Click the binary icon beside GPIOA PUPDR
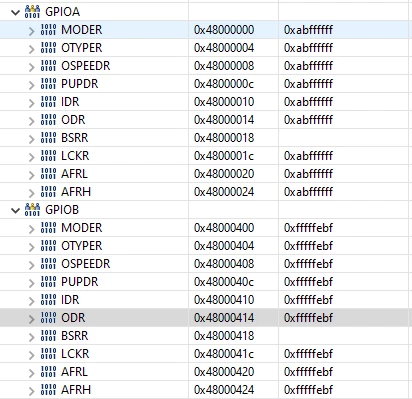 coord(48,84)
